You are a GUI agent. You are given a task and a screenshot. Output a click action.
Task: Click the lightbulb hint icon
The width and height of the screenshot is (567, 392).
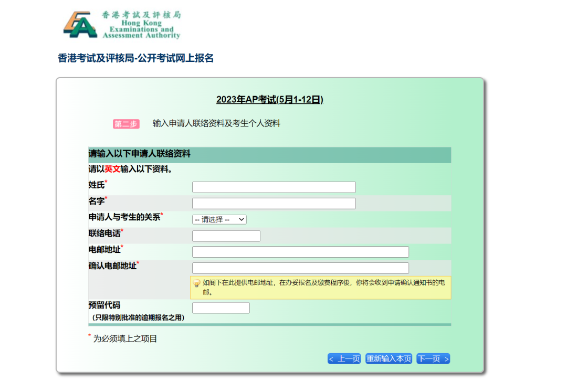coord(196,283)
